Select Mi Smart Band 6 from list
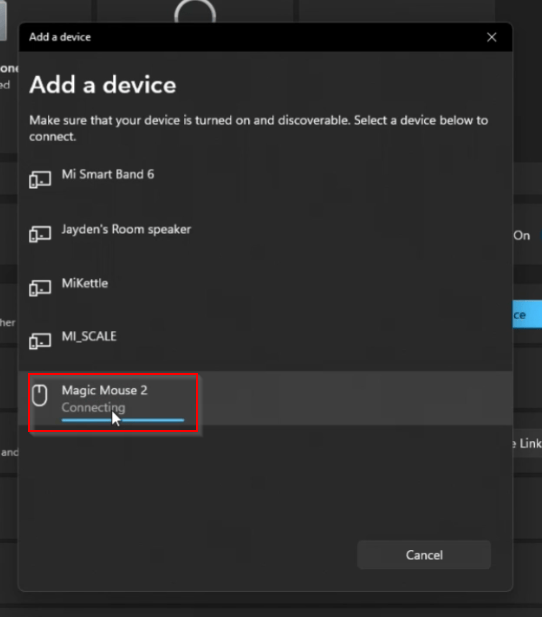The height and width of the screenshot is (617, 542). 266,180
